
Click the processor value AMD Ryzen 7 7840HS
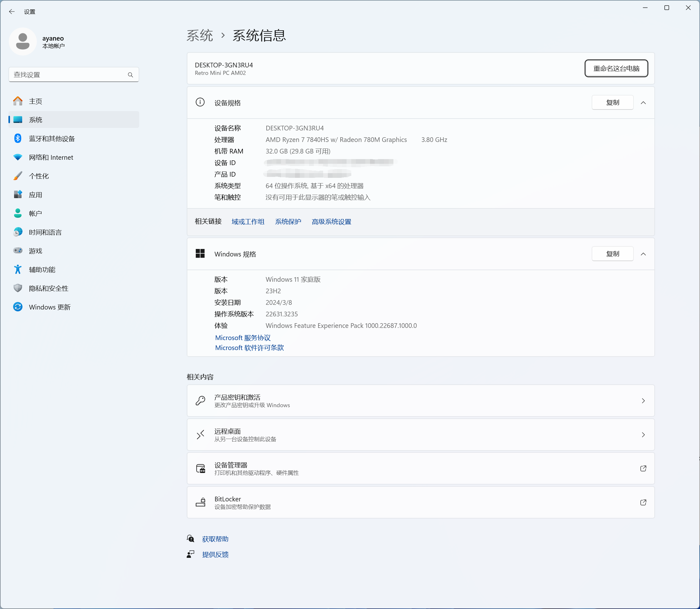click(x=336, y=140)
